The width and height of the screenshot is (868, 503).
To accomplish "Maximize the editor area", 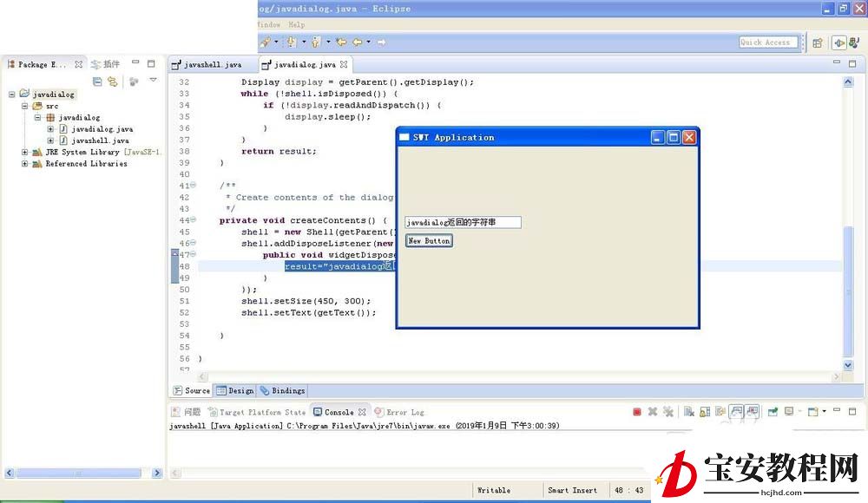I will pyautogui.click(x=852, y=63).
